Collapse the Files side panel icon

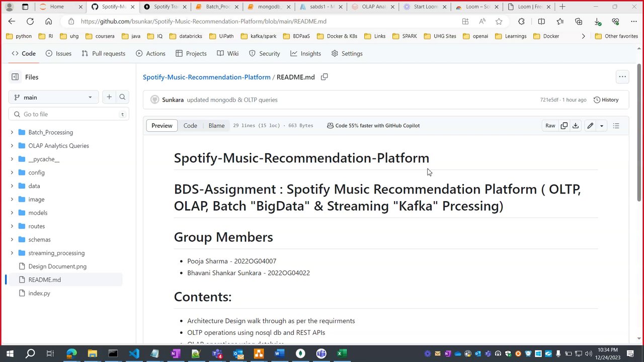coord(15,77)
